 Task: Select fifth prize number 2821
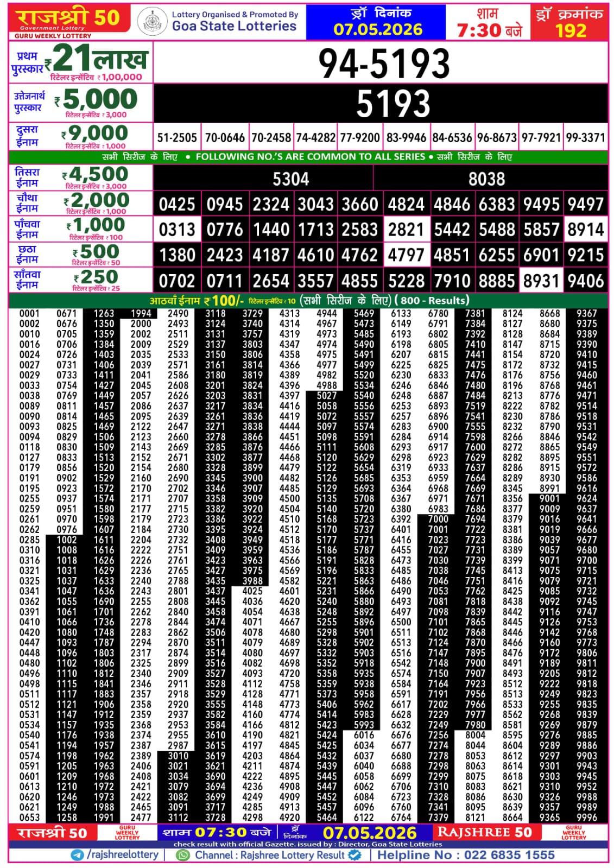point(406,230)
